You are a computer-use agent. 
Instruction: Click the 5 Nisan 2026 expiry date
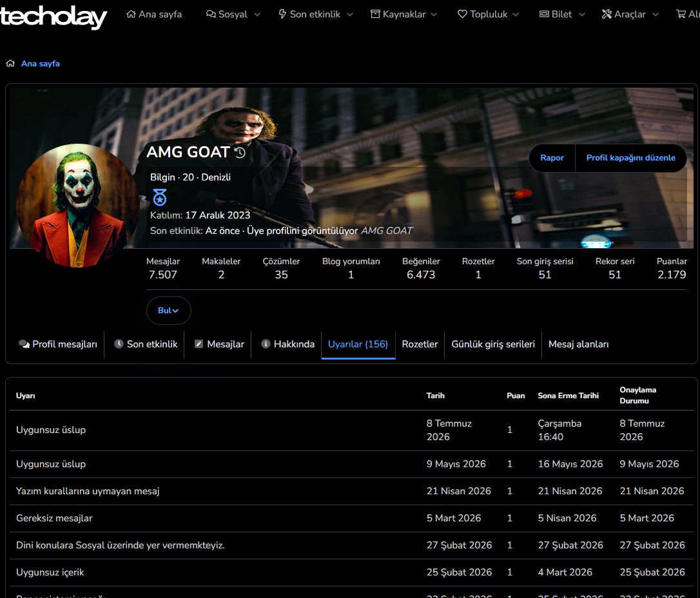(x=567, y=518)
